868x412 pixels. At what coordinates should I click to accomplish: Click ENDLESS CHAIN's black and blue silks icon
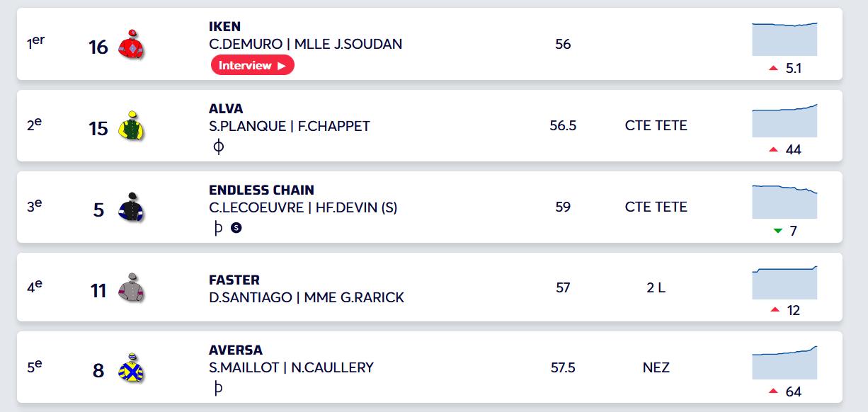coord(132,207)
